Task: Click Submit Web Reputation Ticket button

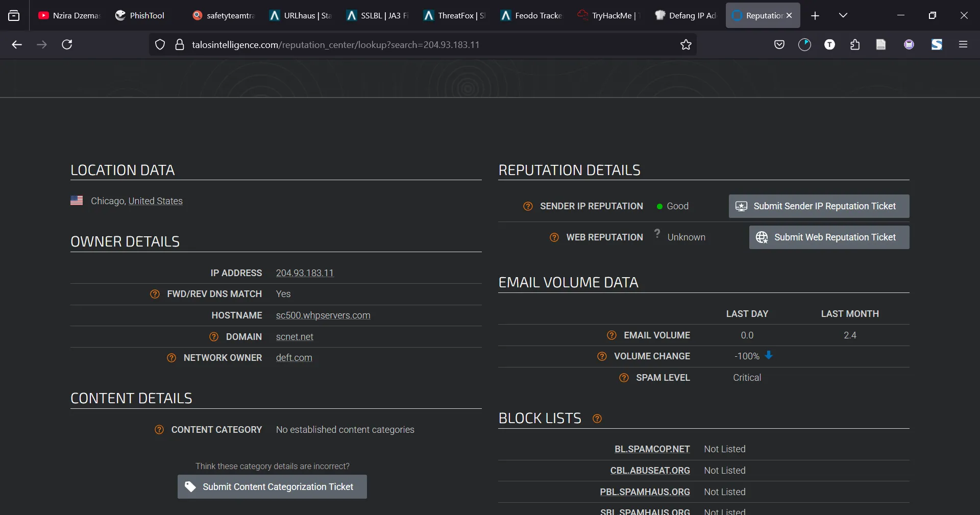Action: tap(829, 237)
